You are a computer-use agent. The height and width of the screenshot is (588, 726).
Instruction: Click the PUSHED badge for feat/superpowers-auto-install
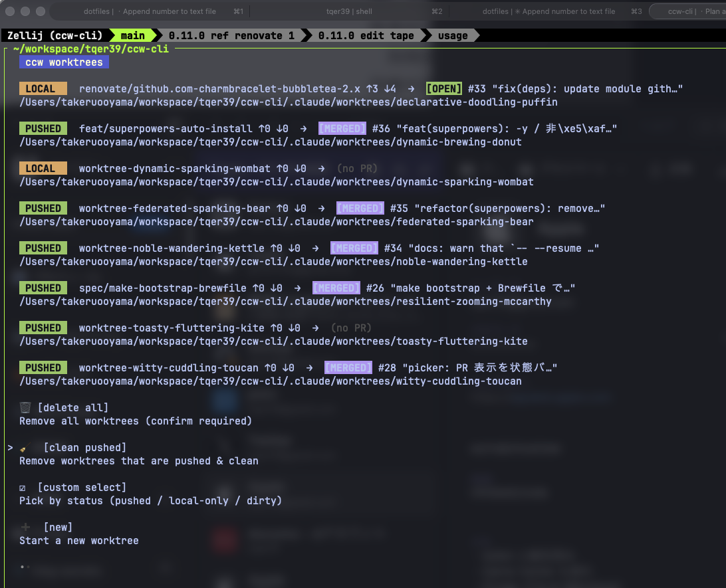pos(43,128)
